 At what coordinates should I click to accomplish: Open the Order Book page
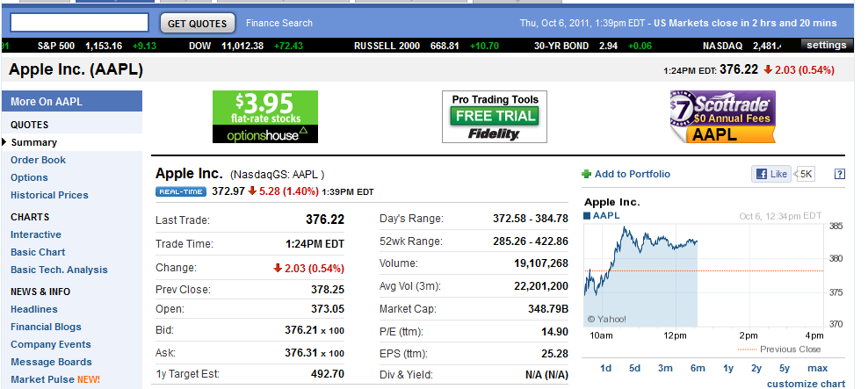[38, 160]
